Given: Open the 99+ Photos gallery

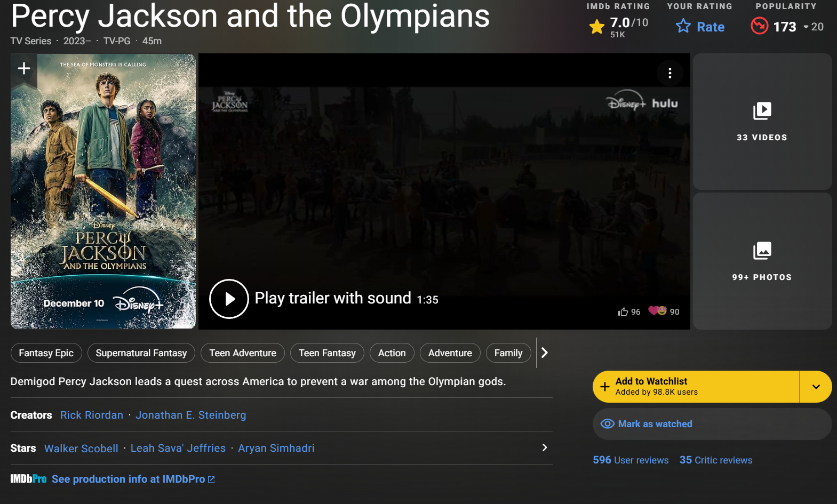Looking at the screenshot, I should (x=762, y=261).
